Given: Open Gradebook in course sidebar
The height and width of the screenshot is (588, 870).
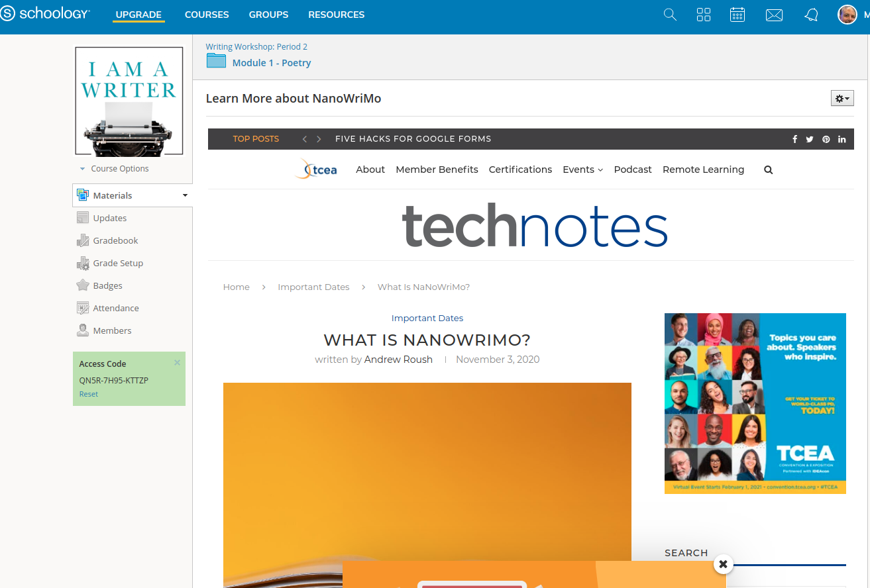Looking at the screenshot, I should 115,240.
